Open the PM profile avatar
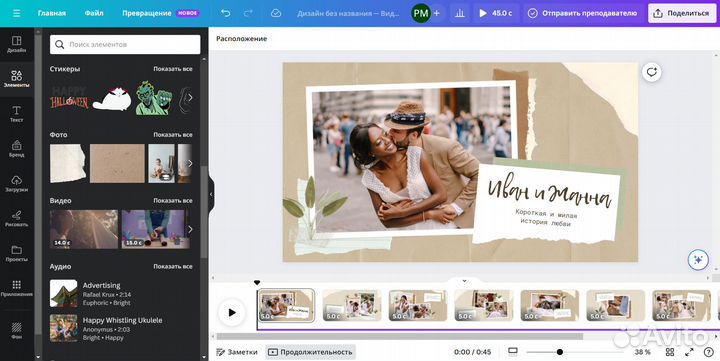The height and width of the screenshot is (361, 720). pos(421,13)
